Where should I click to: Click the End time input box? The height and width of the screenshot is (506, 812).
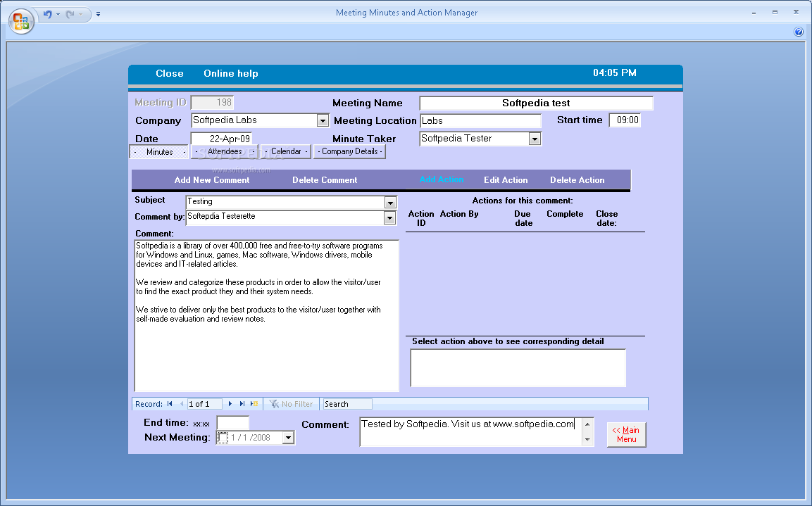232,423
